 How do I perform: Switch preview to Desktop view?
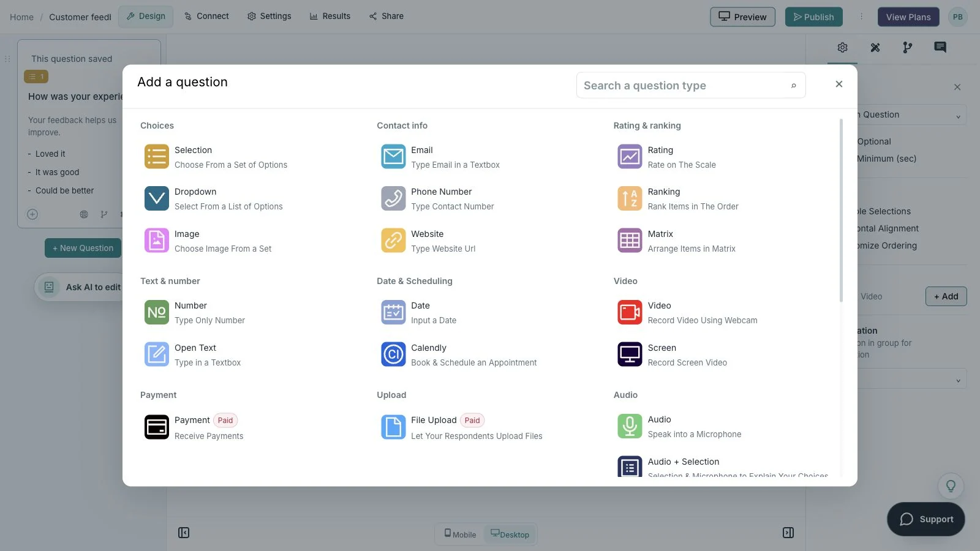tap(510, 534)
